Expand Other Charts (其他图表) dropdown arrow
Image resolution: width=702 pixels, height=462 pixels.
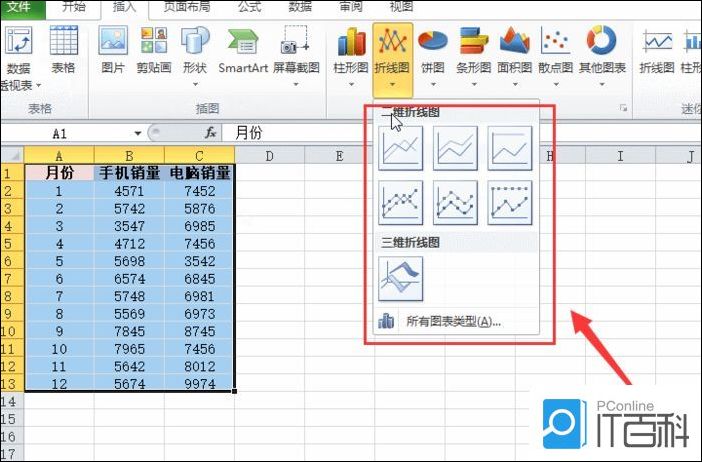[x=602, y=84]
